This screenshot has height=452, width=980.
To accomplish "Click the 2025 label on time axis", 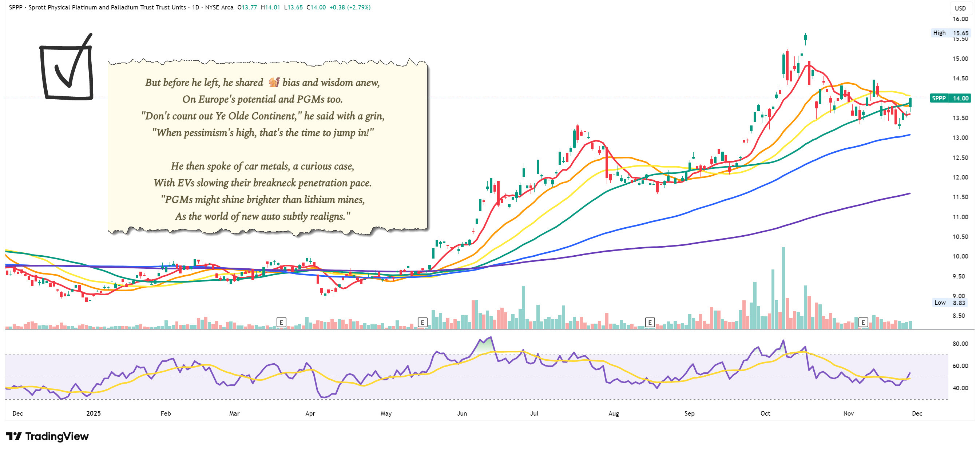I will coord(93,413).
